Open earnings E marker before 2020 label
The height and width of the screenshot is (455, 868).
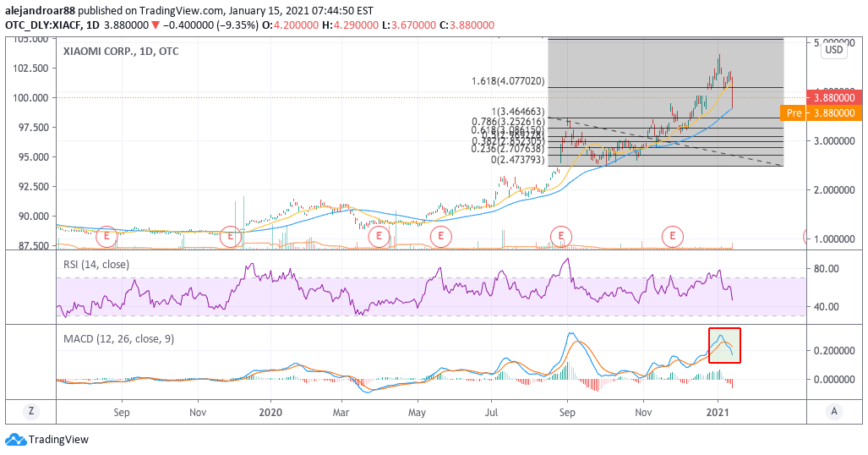pyautogui.click(x=230, y=237)
